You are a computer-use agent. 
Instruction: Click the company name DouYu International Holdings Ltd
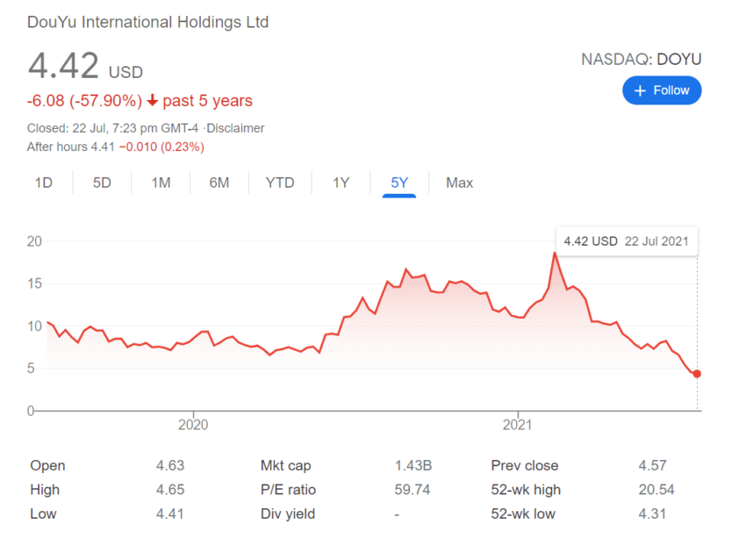pyautogui.click(x=148, y=22)
